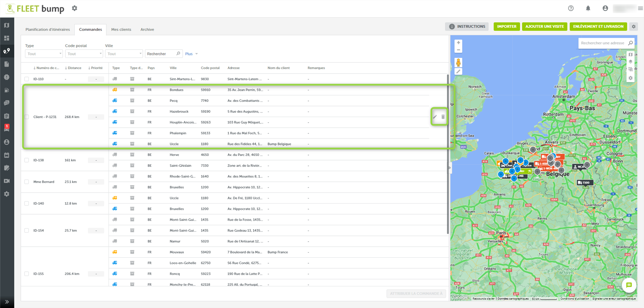Click the pencil edit icon for Client - P-1231
The width and height of the screenshot is (644, 308).
(435, 117)
